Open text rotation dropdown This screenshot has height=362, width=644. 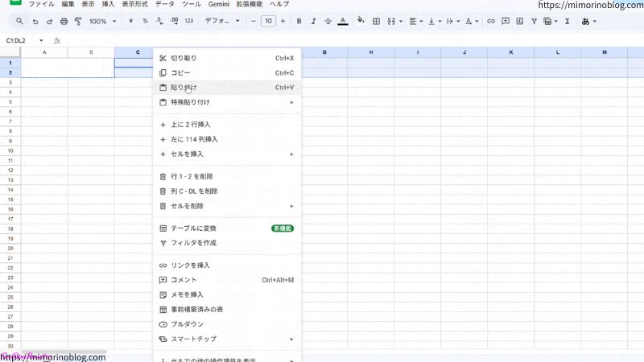tap(472, 22)
